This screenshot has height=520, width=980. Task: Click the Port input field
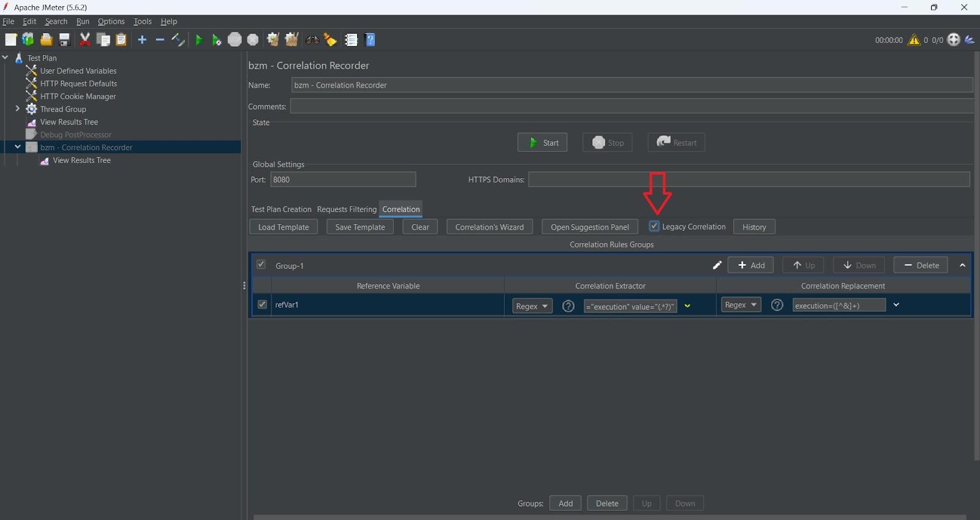(343, 179)
